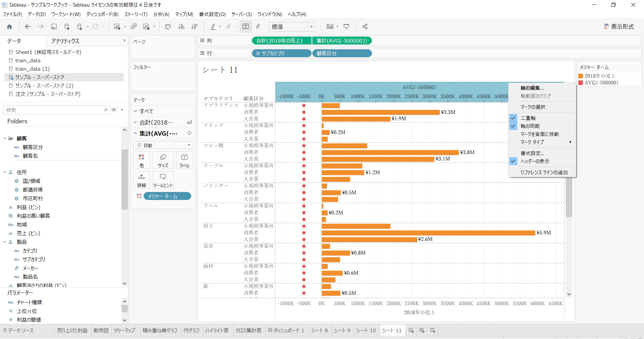Click the Tableau home start page icon
The image size is (644, 339).
(x=9, y=27)
